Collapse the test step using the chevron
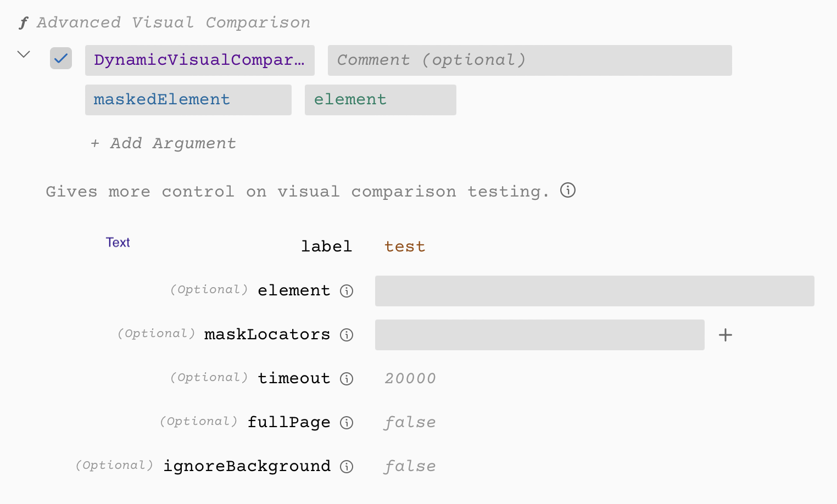 23,54
